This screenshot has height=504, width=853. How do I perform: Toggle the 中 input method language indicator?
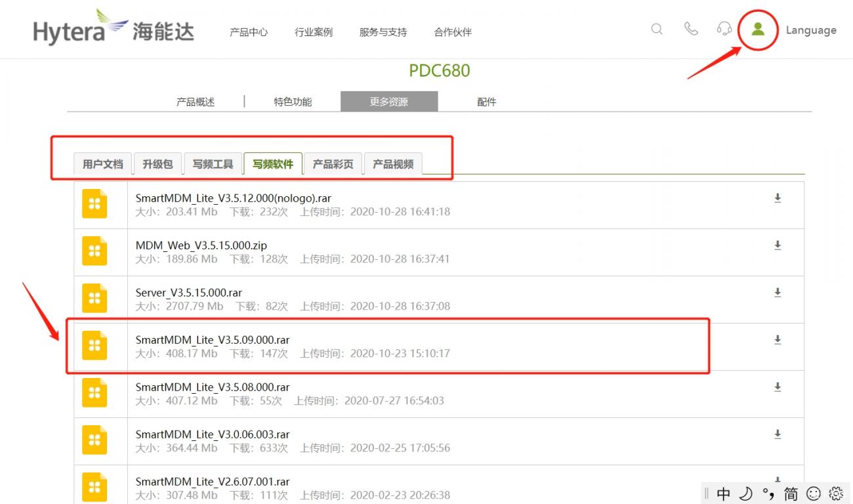724,493
